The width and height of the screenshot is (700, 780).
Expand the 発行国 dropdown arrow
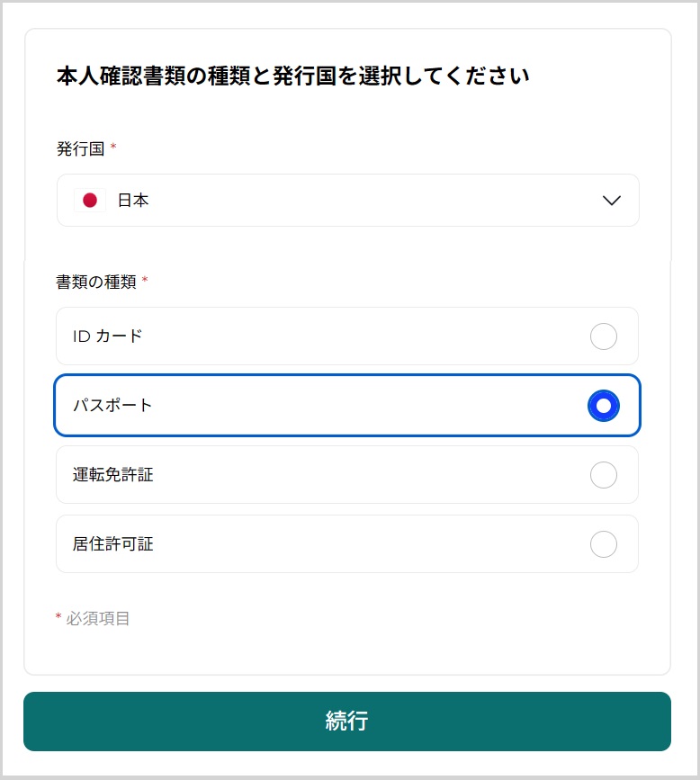(x=611, y=201)
